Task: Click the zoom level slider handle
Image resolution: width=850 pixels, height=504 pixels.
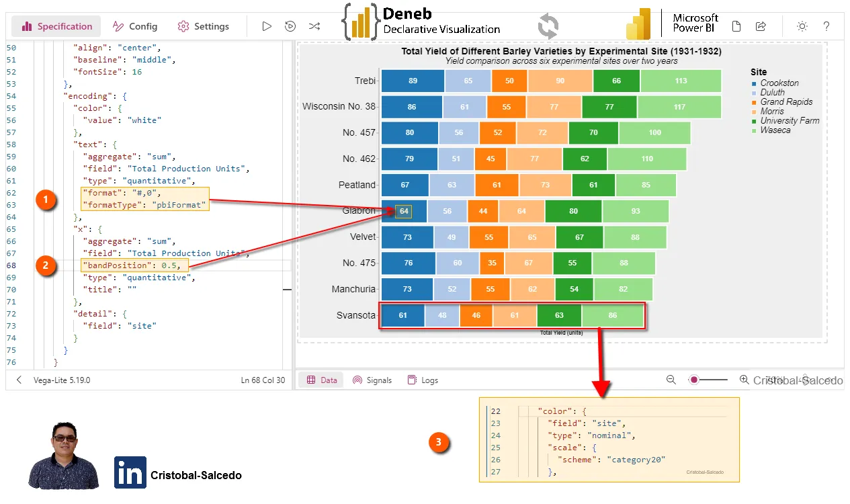Action: click(694, 380)
